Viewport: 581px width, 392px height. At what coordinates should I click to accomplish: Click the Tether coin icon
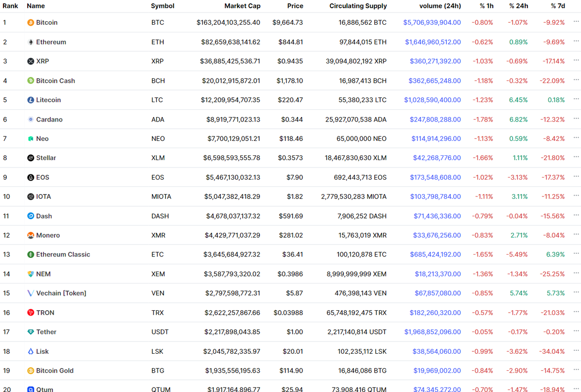(31, 332)
